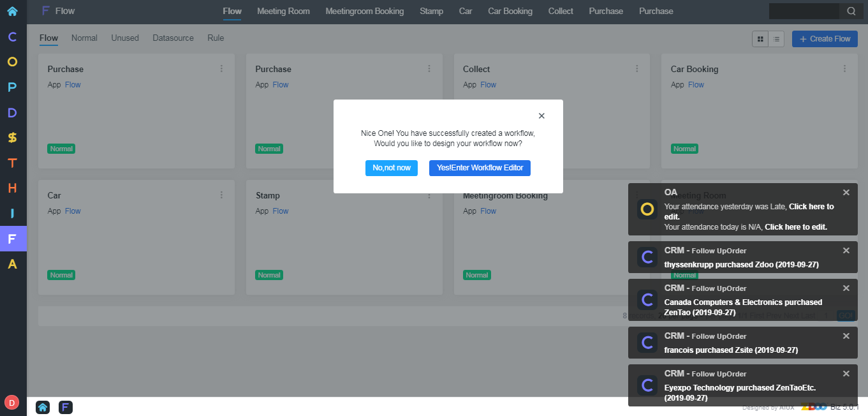Screen dimensions: 868x416
Task: Click the search magnifier icon
Action: coord(851,11)
